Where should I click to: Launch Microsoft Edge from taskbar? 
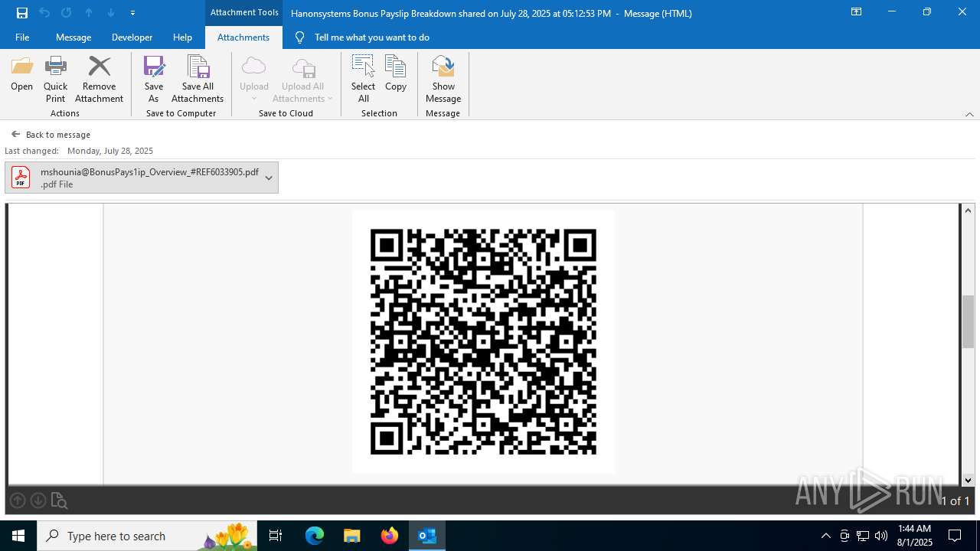(x=315, y=536)
